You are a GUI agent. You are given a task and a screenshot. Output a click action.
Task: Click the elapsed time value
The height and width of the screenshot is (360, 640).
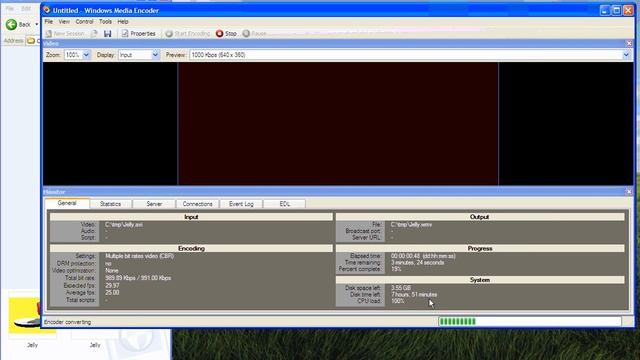[x=423, y=256]
